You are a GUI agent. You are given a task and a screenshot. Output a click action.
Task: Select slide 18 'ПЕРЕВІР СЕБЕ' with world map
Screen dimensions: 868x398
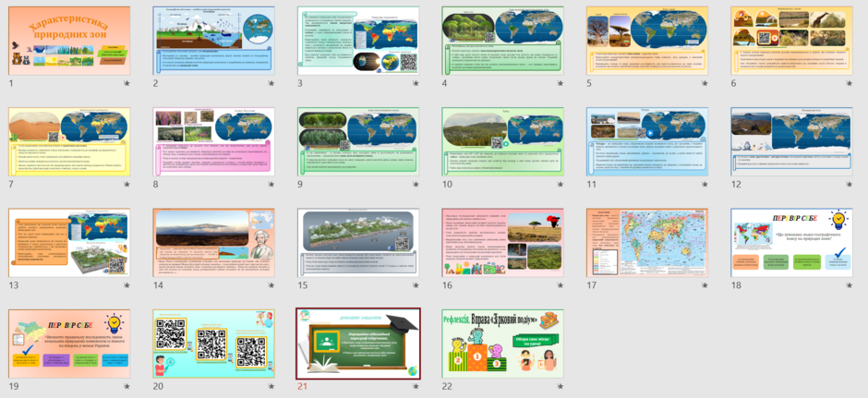791,243
